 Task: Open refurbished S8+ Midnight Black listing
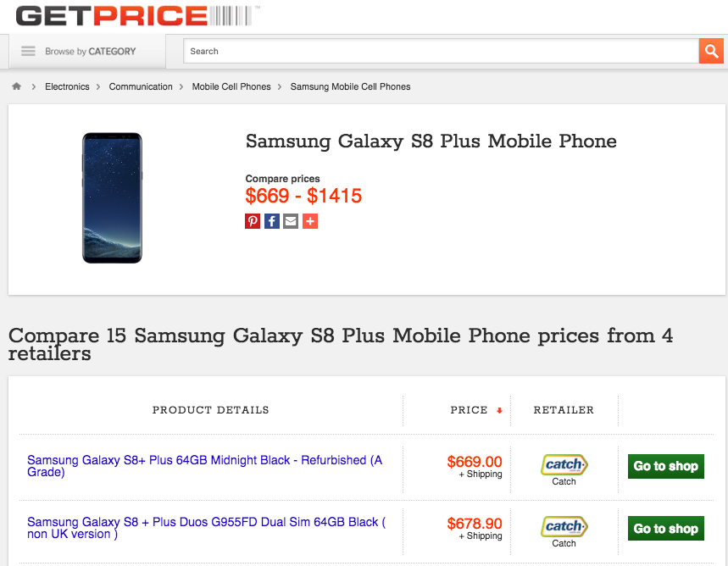pos(204,466)
